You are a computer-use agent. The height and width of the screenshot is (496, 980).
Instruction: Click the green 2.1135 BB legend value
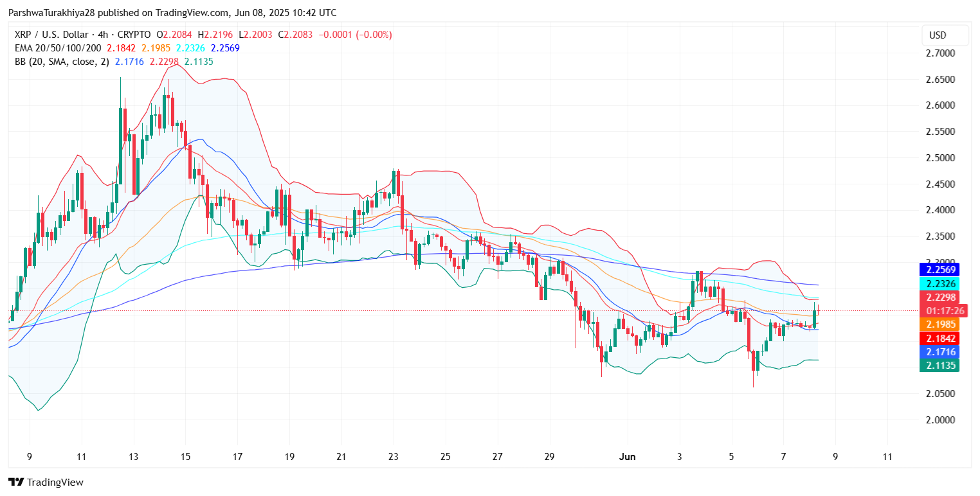click(x=199, y=62)
